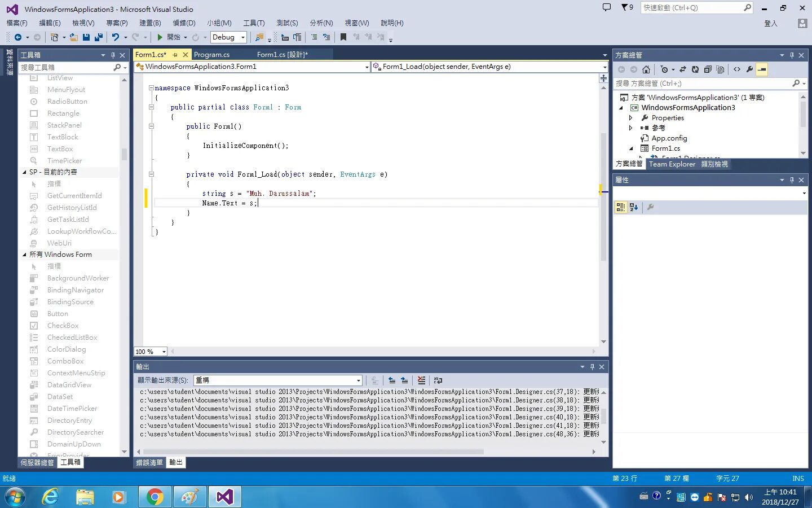Click the Save All double-disk icon
This screenshot has width=812, height=508.
(x=99, y=37)
